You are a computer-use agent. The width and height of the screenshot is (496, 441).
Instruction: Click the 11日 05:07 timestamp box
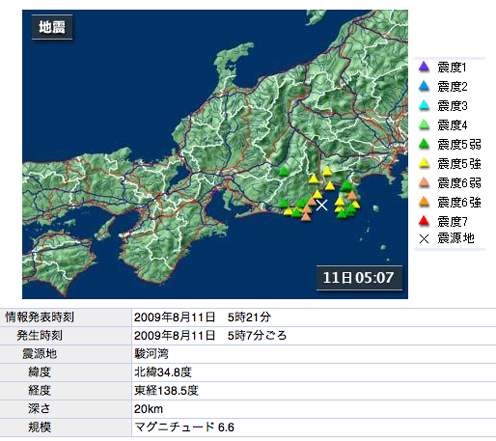pos(359,278)
